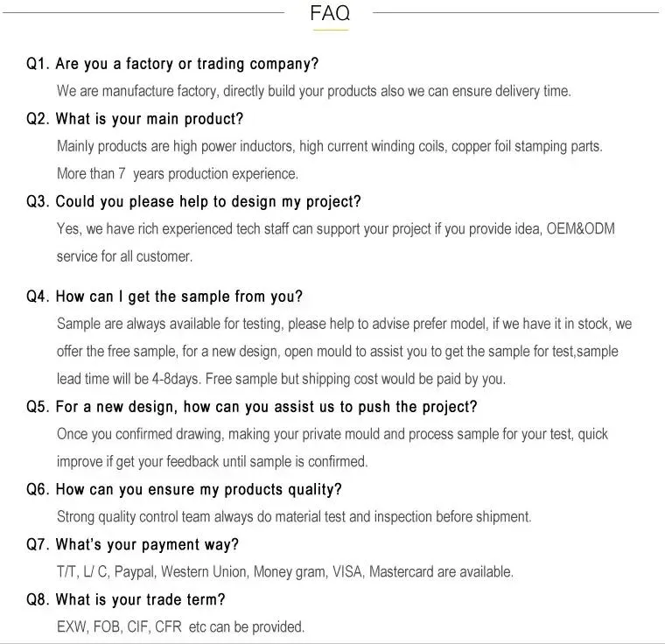Screen dimensions: 665x644
Task: Select the "EXW, FOB, CIF, CFR" trade terms line
Action: 180,626
